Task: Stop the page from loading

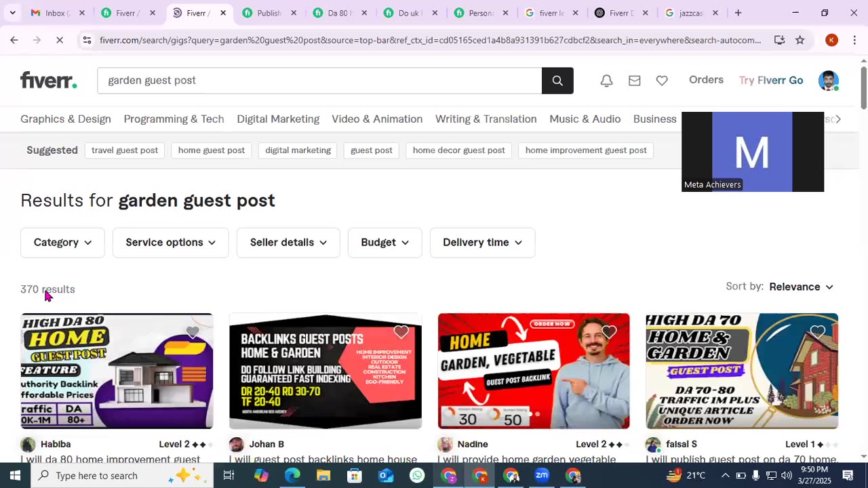Action: pos(60,41)
